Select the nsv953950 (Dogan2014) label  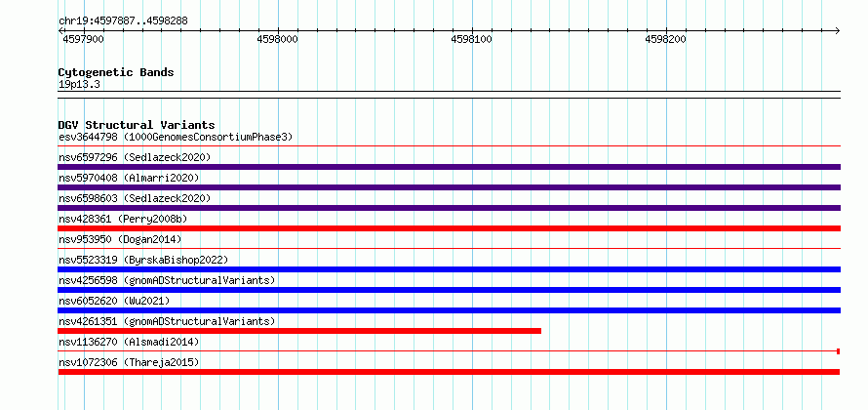coord(120,239)
